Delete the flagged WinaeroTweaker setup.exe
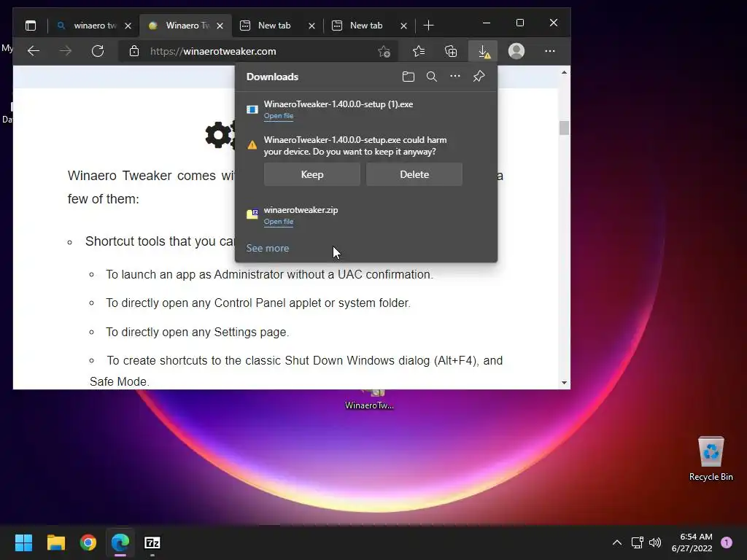 tap(414, 174)
